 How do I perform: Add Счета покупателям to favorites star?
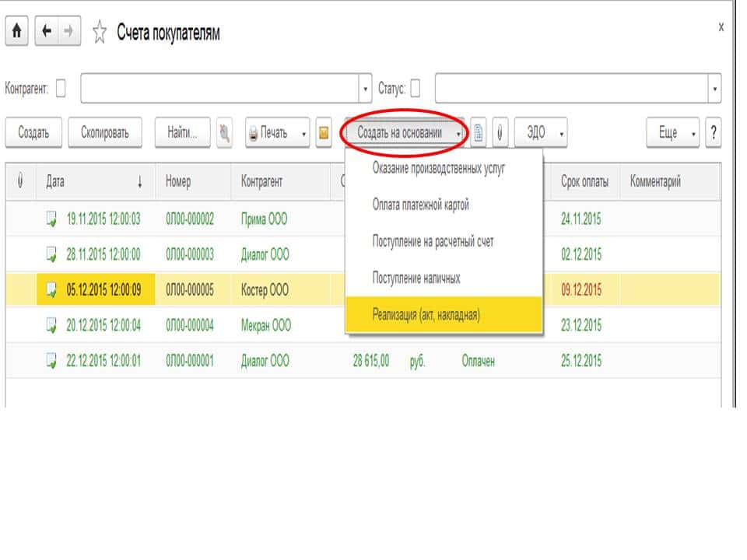point(100,33)
